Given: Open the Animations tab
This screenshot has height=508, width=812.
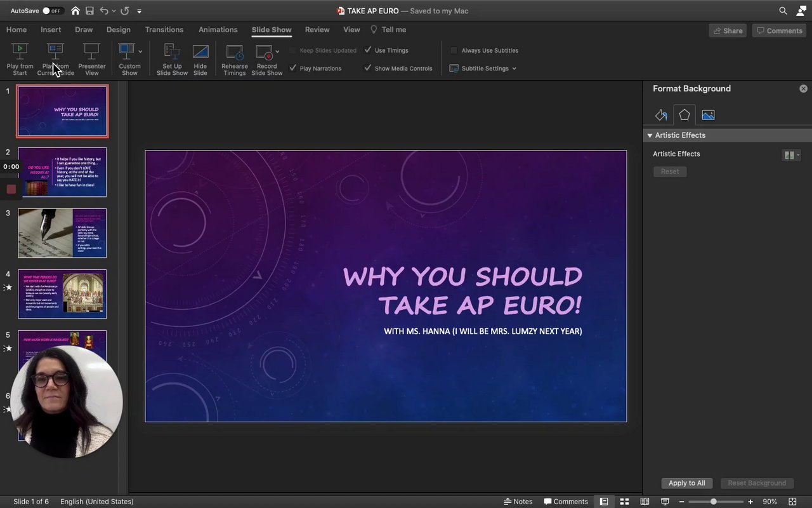Looking at the screenshot, I should [x=218, y=30].
